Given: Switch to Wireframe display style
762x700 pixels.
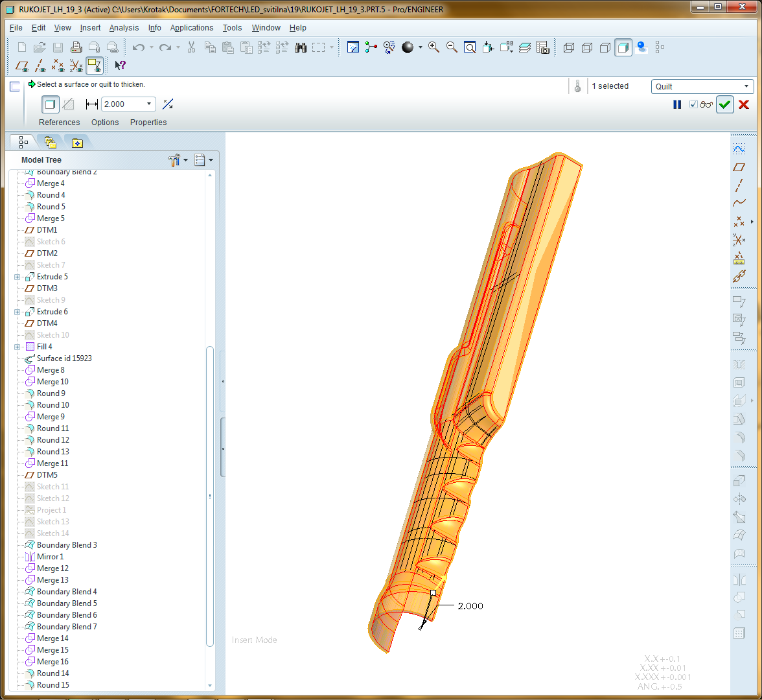Looking at the screenshot, I should (x=569, y=47).
